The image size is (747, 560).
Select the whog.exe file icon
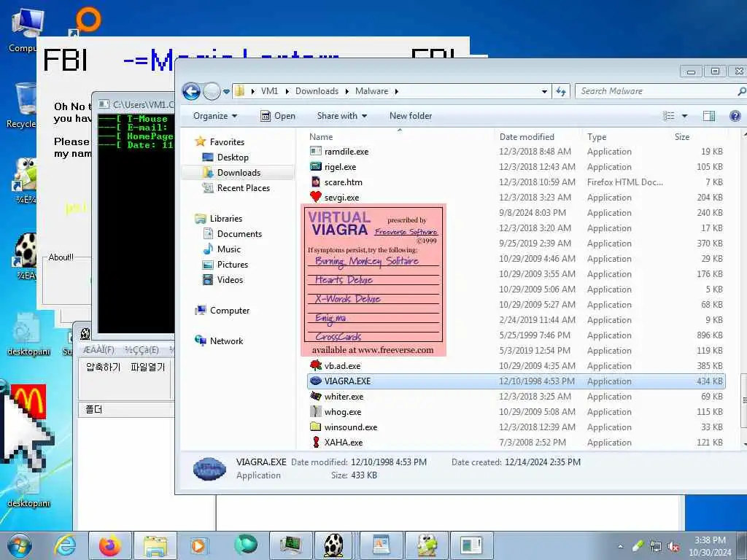(315, 411)
